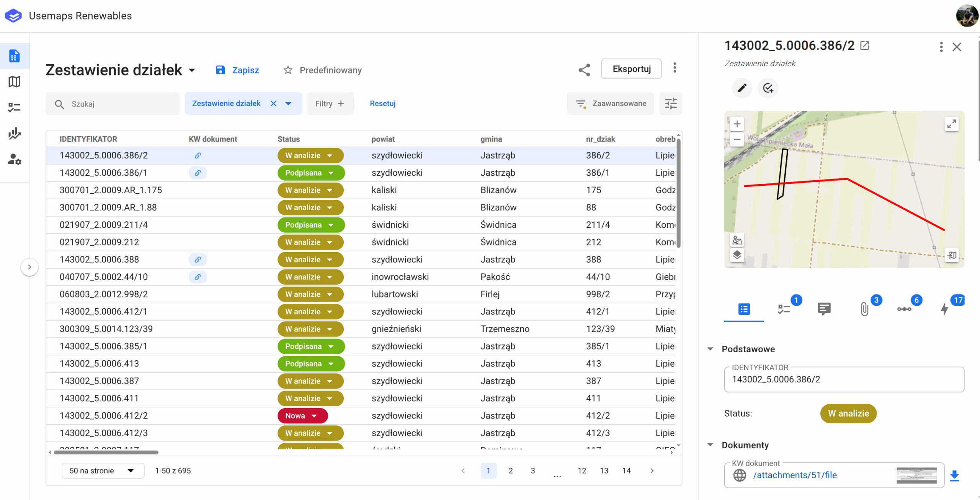The height and width of the screenshot is (500, 980).
Task: Open the 50 na stronie dropdown
Action: 103,471
